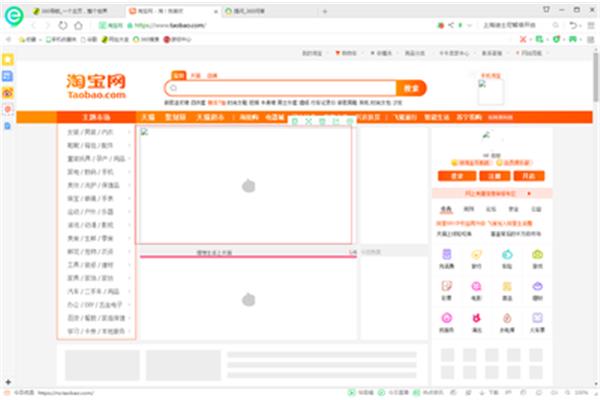Click the green game service icon
This screenshot has width=600, height=400.
[538, 255]
